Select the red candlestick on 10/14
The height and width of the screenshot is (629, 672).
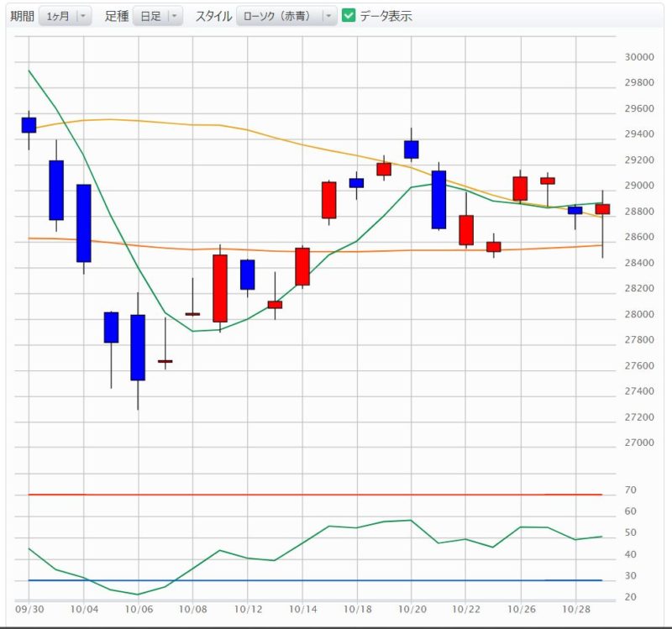click(x=302, y=266)
